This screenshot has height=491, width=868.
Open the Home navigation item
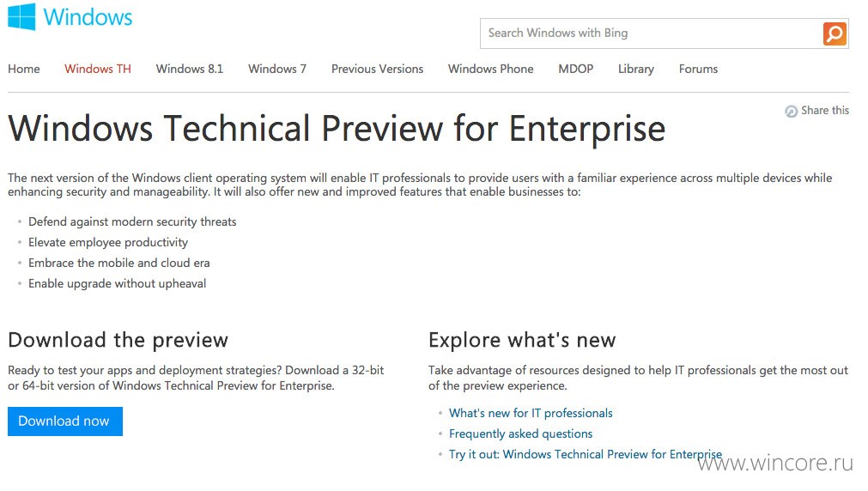click(24, 70)
